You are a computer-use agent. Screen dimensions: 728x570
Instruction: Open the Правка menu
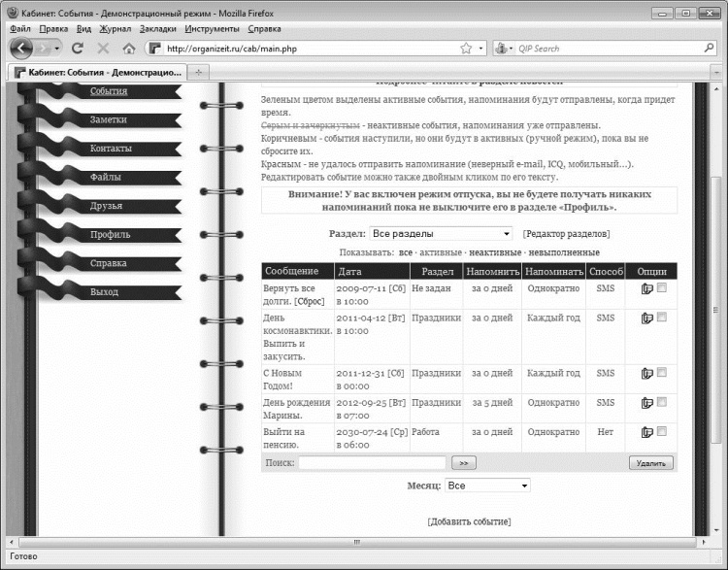pyautogui.click(x=53, y=29)
